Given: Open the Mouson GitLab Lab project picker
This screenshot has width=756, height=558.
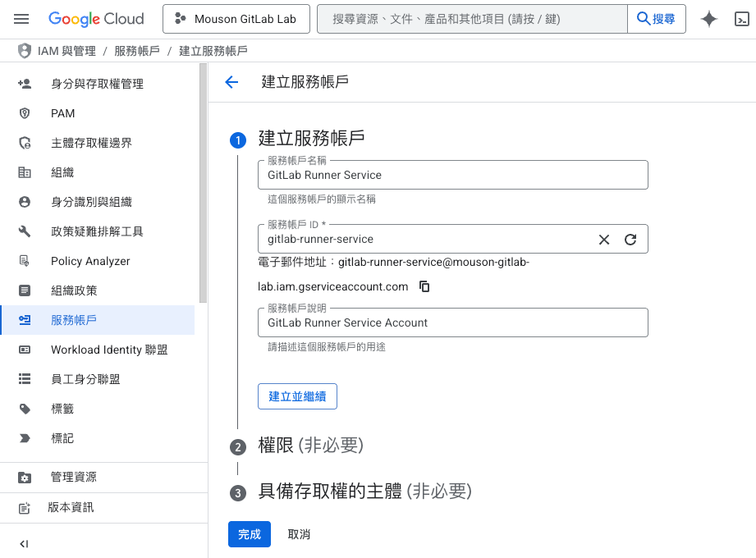Looking at the screenshot, I should (x=236, y=19).
